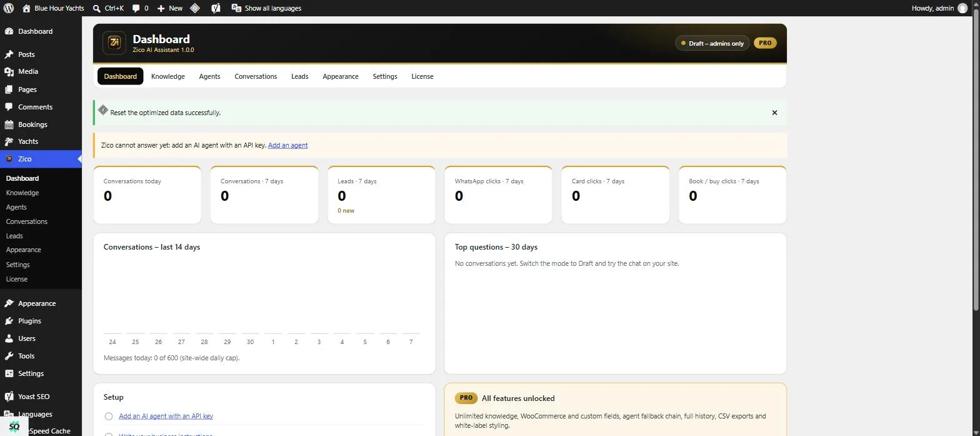Click the Comments bubble icon in sidebar
This screenshot has height=436, width=980.
[x=9, y=107]
